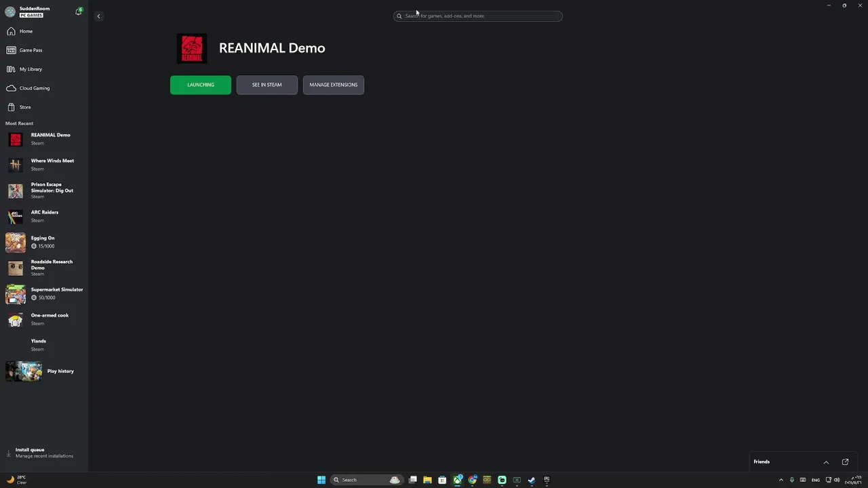Open Steam from the taskbar
868x488 pixels.
pyautogui.click(x=532, y=480)
